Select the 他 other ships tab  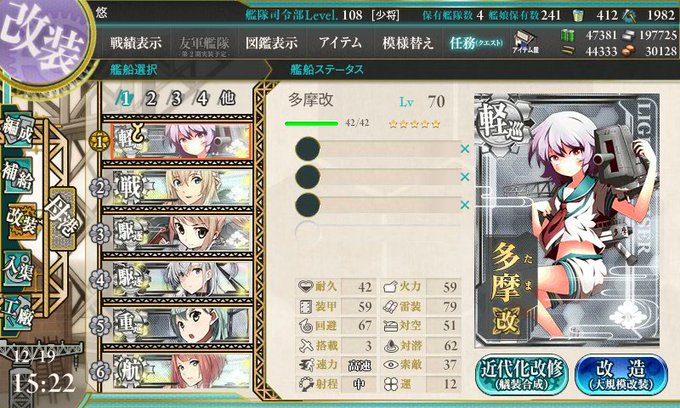(227, 98)
